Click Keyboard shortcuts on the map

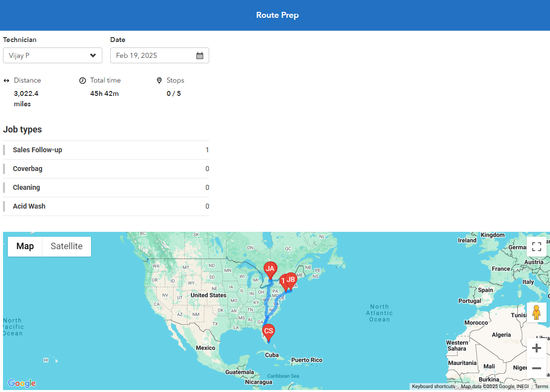(x=433, y=387)
